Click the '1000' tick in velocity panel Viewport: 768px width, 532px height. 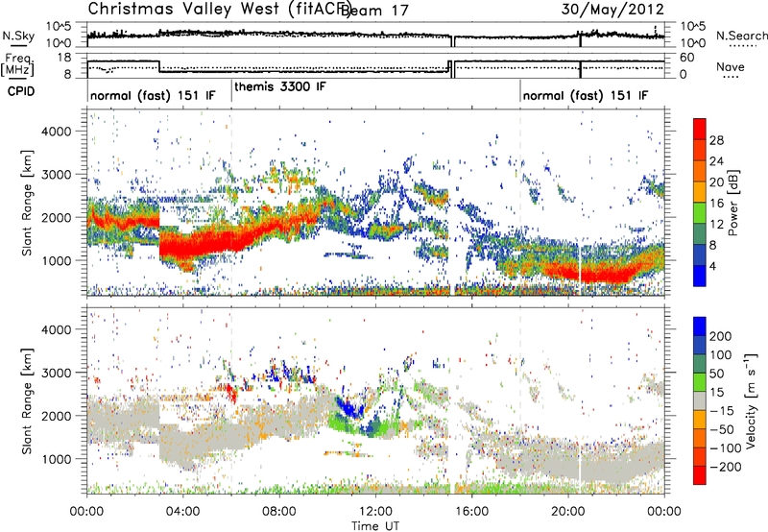(x=56, y=459)
